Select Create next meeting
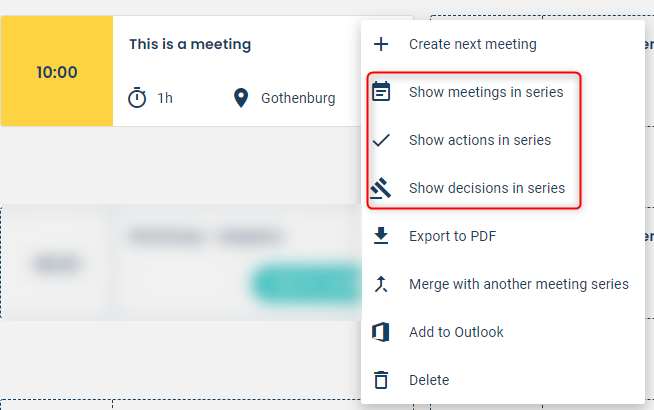Viewport: 654px width, 410px height. (x=473, y=44)
